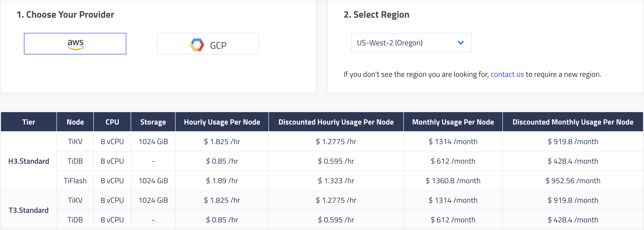Viewport: 644px width, 230px height.
Task: Click the Discounted Hourly Usage Per Node header
Action: pos(336,122)
